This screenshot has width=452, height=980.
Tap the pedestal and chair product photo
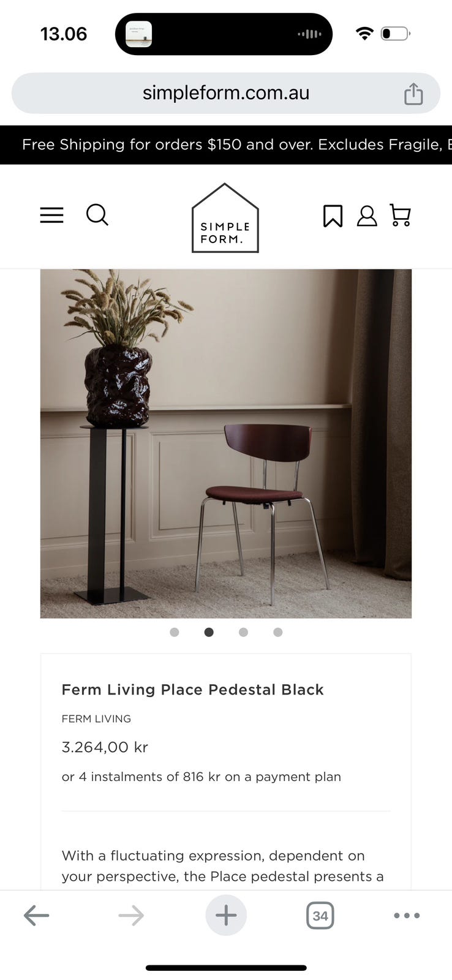[226, 443]
